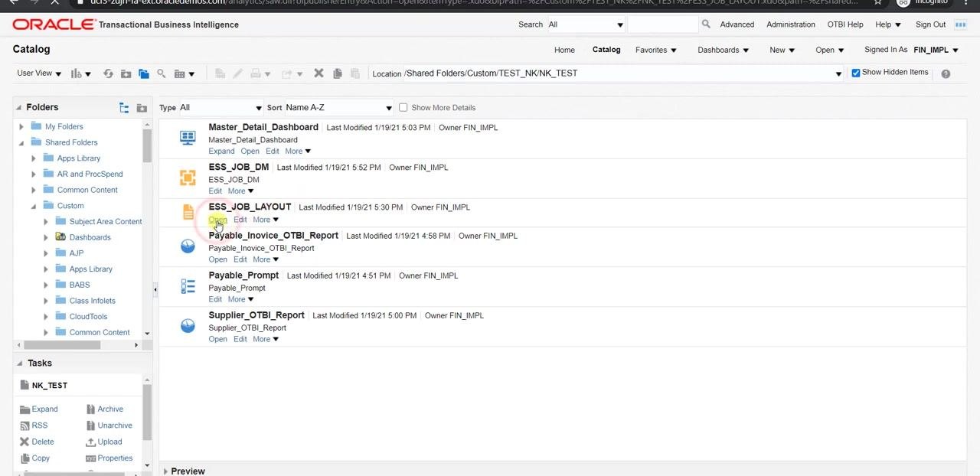Click the Refresh icon in the catalog toolbar
Screen dimensions: 980x476
coord(108,73)
